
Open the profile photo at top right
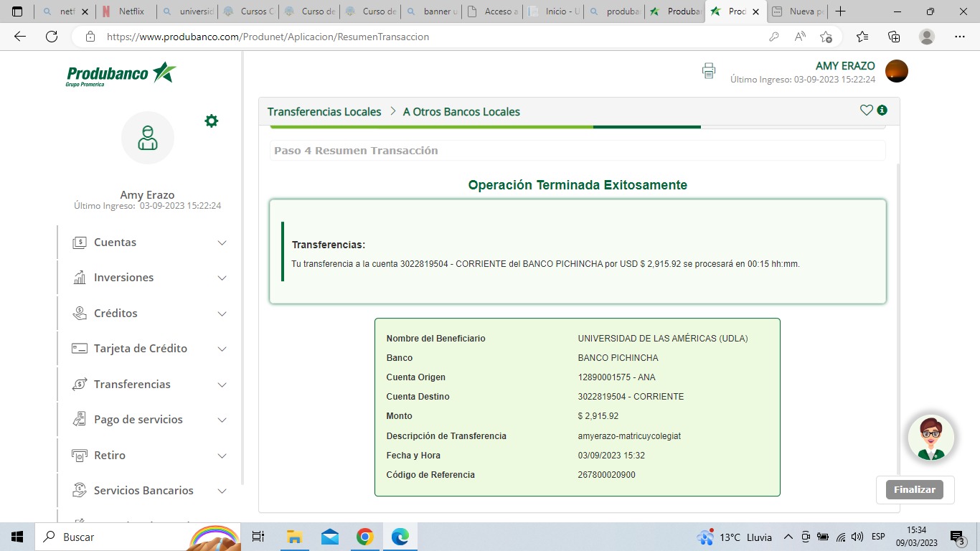point(897,71)
